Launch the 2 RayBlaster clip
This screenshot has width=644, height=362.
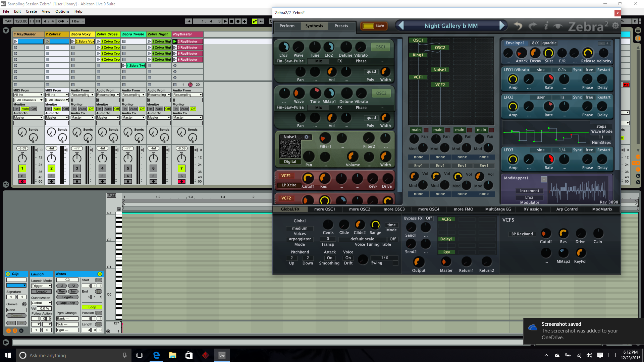(x=175, y=42)
